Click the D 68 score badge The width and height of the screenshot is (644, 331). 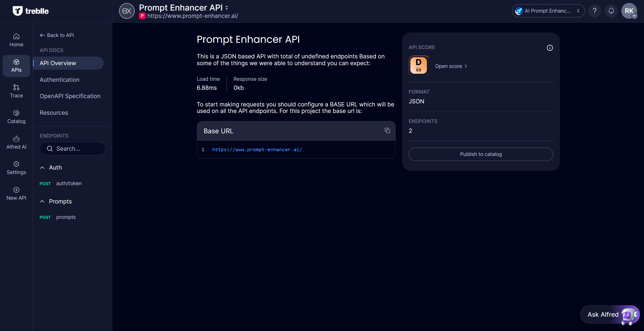(419, 66)
